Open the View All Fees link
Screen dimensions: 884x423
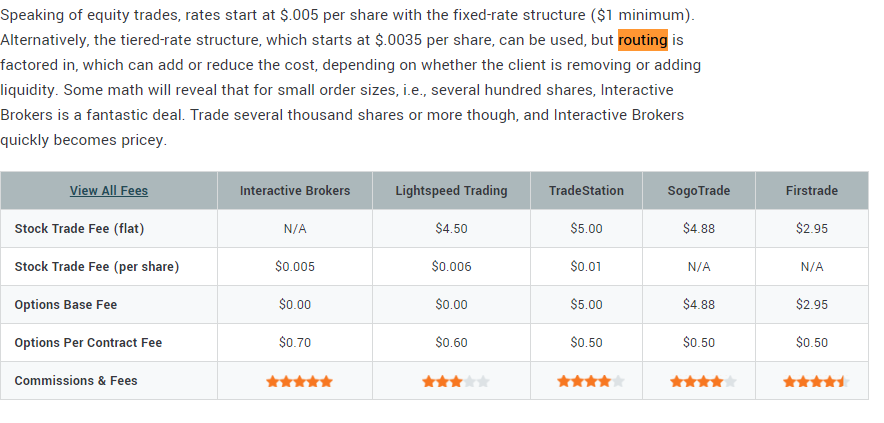click(109, 191)
